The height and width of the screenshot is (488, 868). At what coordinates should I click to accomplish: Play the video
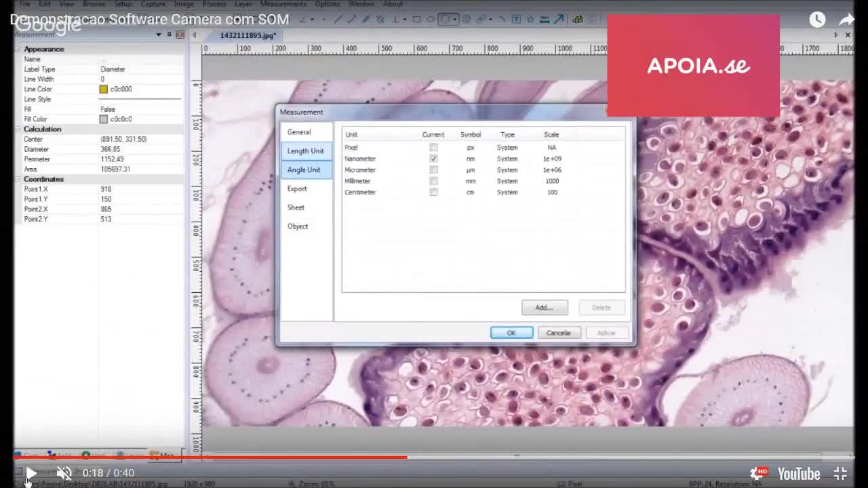[x=31, y=473]
